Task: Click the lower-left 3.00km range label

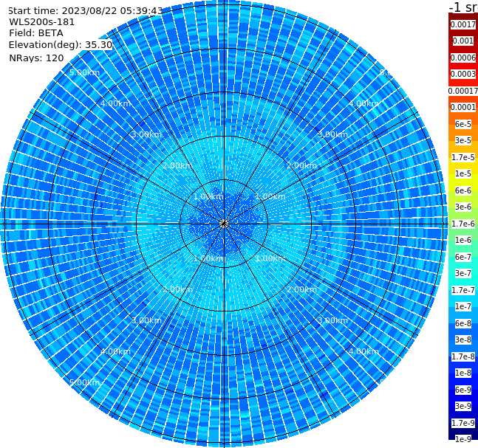Action: click(x=146, y=320)
